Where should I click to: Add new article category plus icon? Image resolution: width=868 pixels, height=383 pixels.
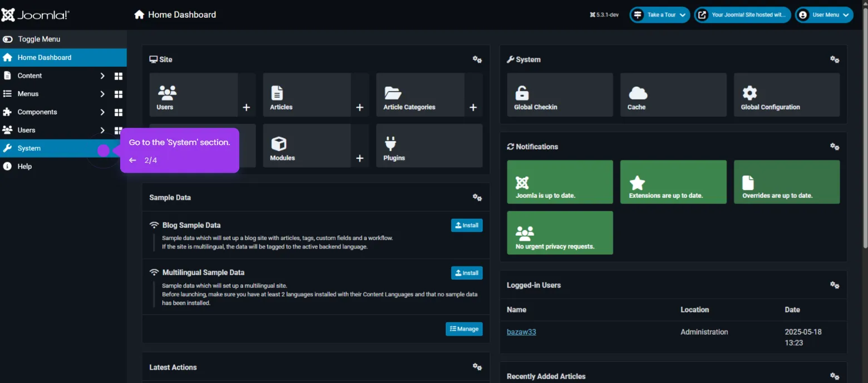474,107
